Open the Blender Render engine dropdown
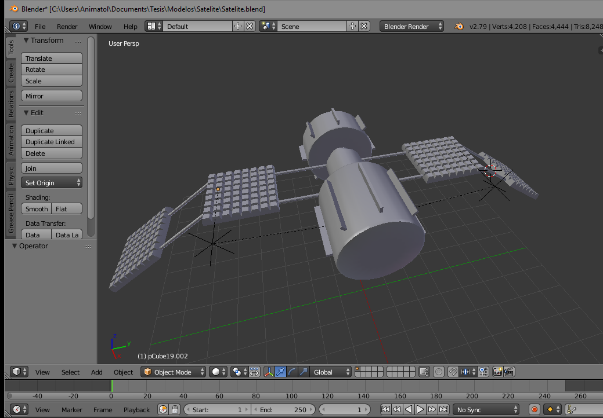The height and width of the screenshot is (418, 603). tap(411, 26)
